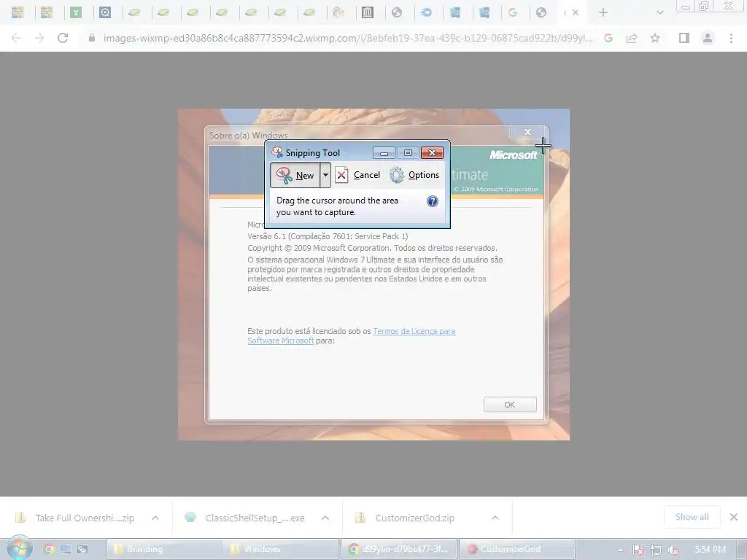Screen dimensions: 747x560
Task: Open Snipping Tool Options
Action: (x=414, y=175)
